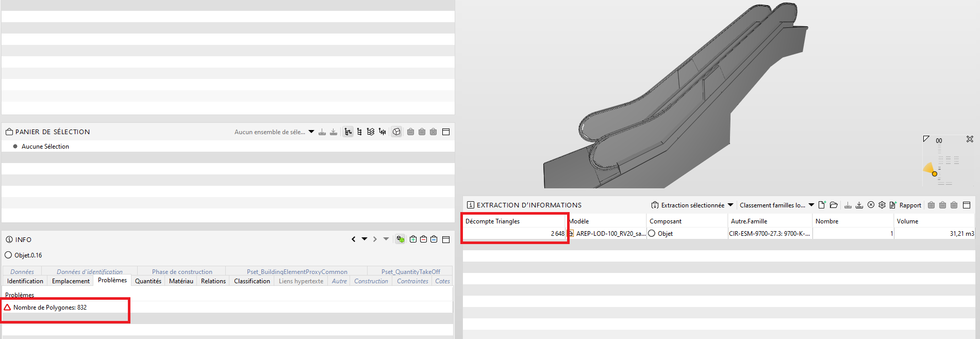
Task: Sort by Modèle column header
Action: (x=607, y=221)
